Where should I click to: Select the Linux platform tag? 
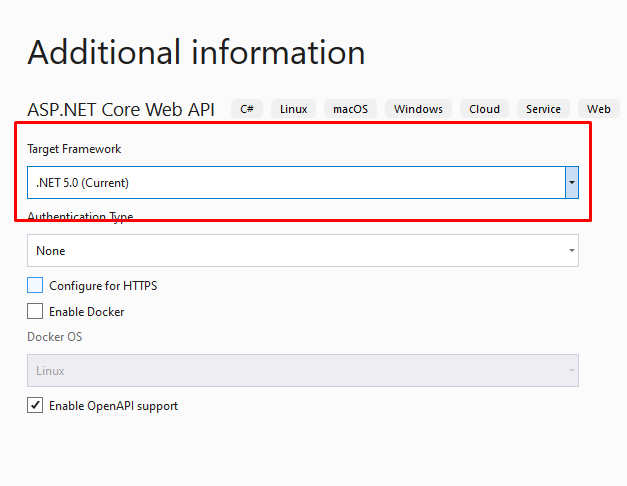tap(294, 109)
